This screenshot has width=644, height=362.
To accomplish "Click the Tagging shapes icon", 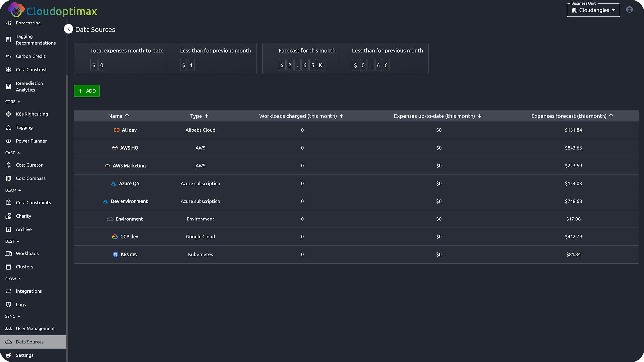I will click(x=8, y=128).
